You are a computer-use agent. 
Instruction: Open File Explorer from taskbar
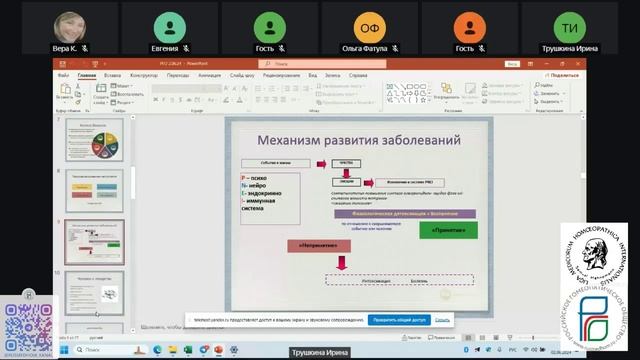(x=173, y=350)
